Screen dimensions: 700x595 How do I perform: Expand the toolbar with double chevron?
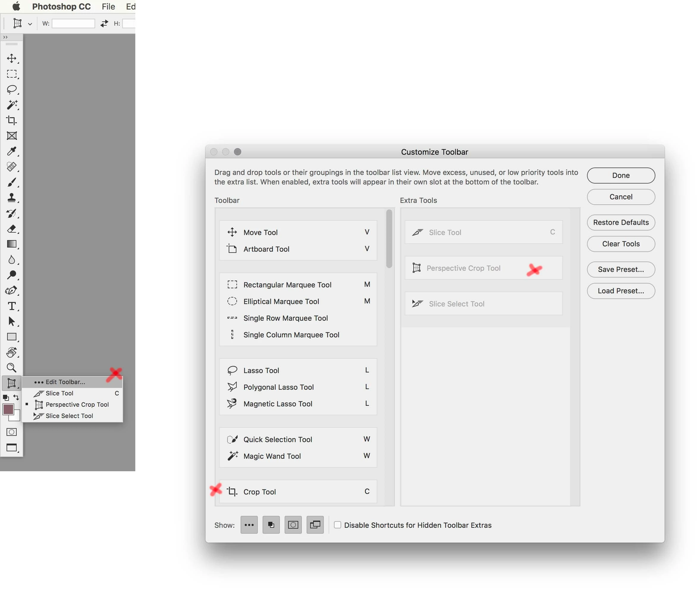5,37
